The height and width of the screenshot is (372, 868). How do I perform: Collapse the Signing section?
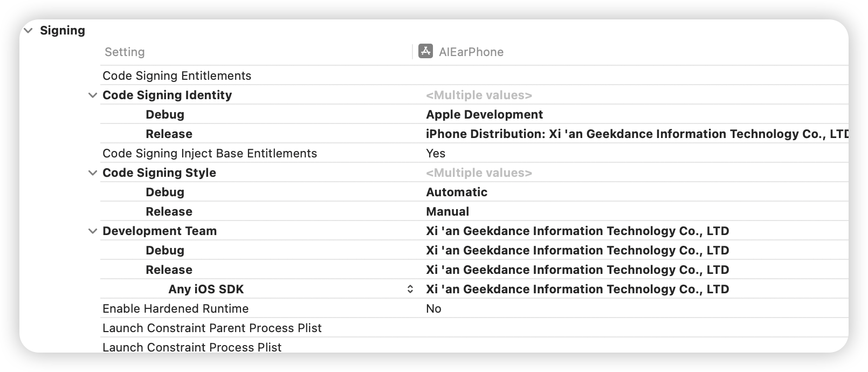(29, 30)
